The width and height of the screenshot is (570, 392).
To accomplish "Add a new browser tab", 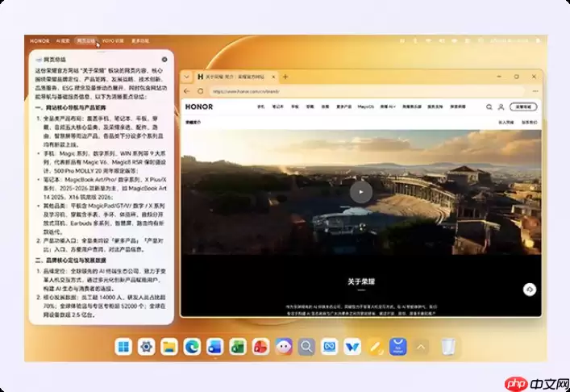I will [x=285, y=77].
